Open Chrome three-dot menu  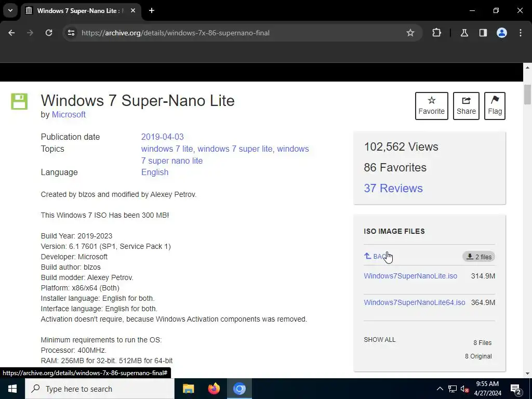click(x=521, y=33)
